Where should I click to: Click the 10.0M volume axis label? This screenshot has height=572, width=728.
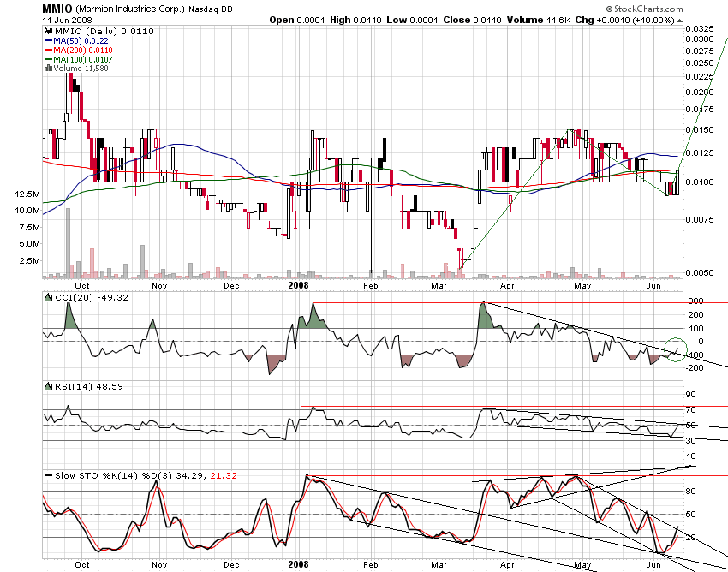click(x=27, y=211)
